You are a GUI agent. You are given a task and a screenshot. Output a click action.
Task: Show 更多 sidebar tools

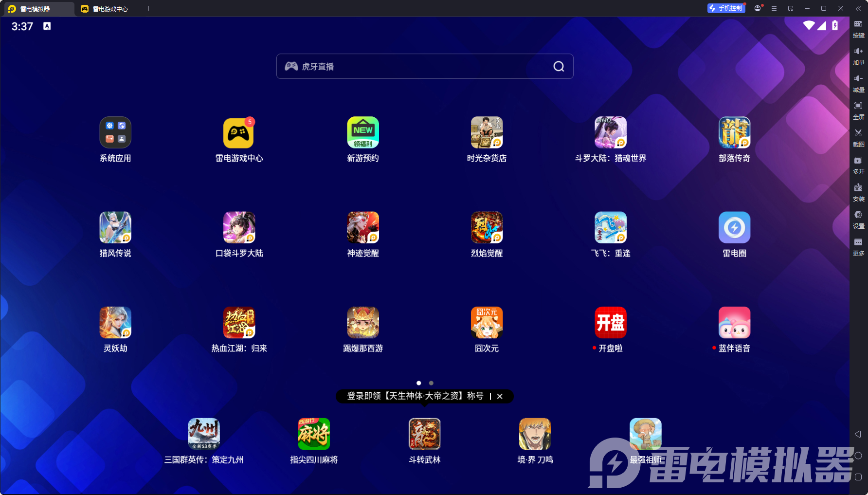point(858,247)
